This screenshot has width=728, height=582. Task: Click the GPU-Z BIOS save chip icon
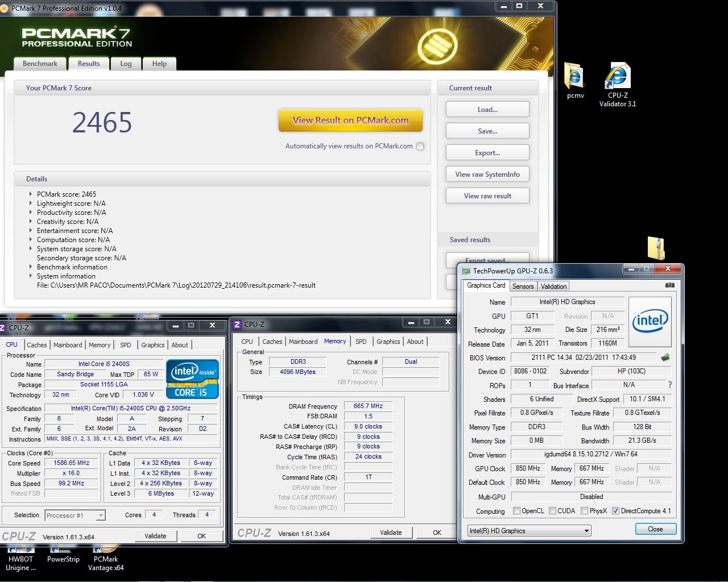coord(665,357)
